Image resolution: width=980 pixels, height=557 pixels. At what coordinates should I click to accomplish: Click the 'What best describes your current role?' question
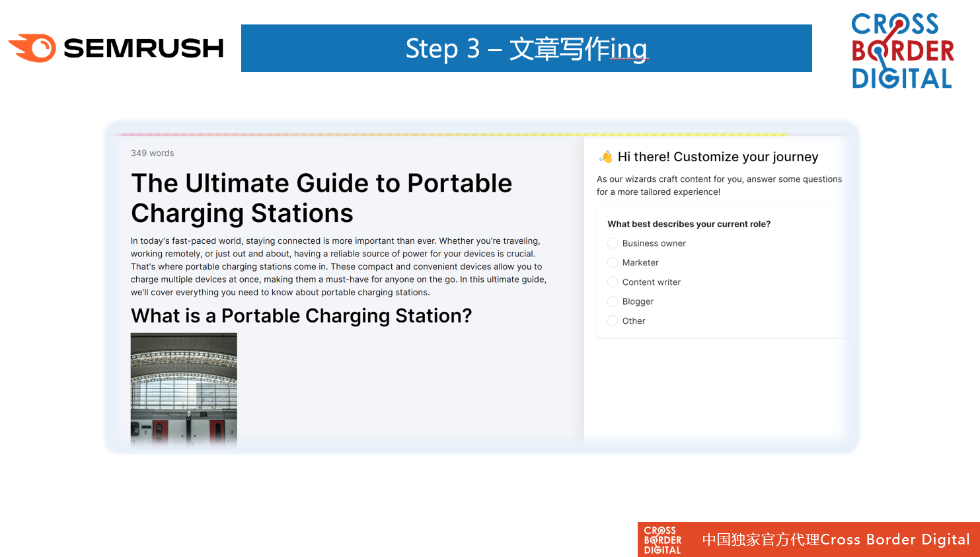(689, 224)
